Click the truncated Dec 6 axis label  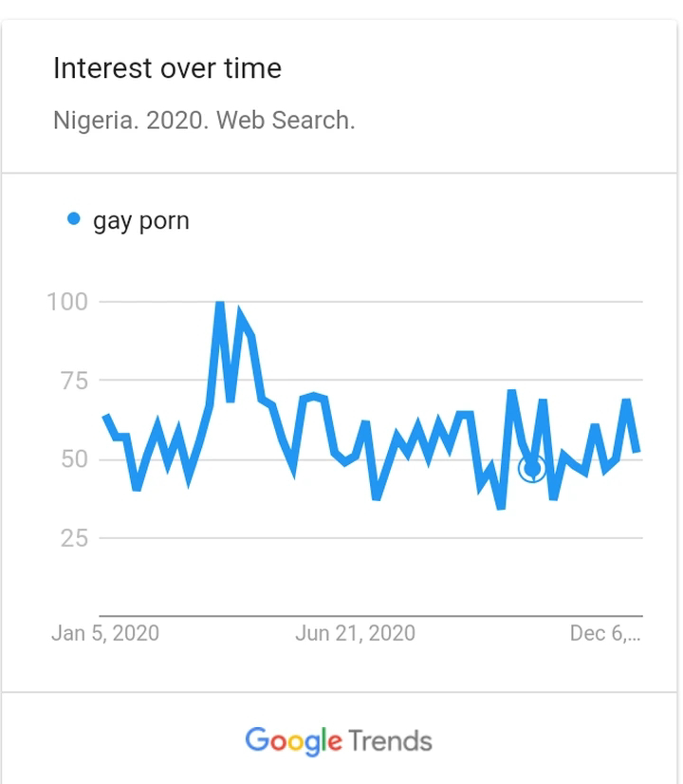pyautogui.click(x=605, y=633)
